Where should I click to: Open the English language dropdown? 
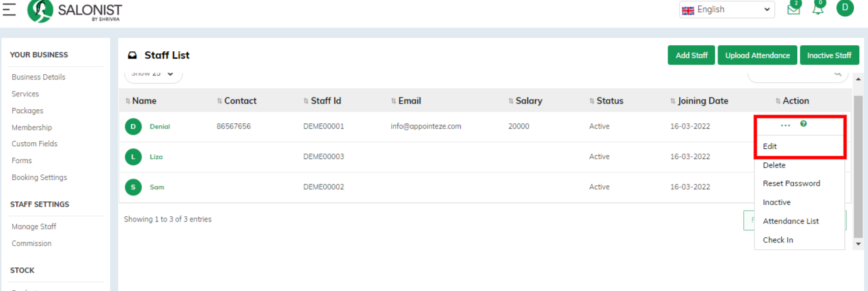pos(727,9)
